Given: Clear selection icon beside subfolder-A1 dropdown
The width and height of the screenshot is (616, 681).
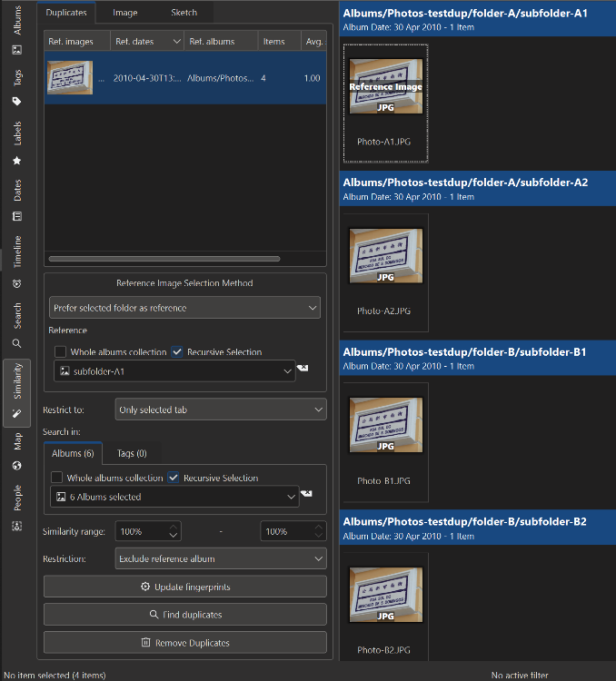Looking at the screenshot, I should point(303,369).
